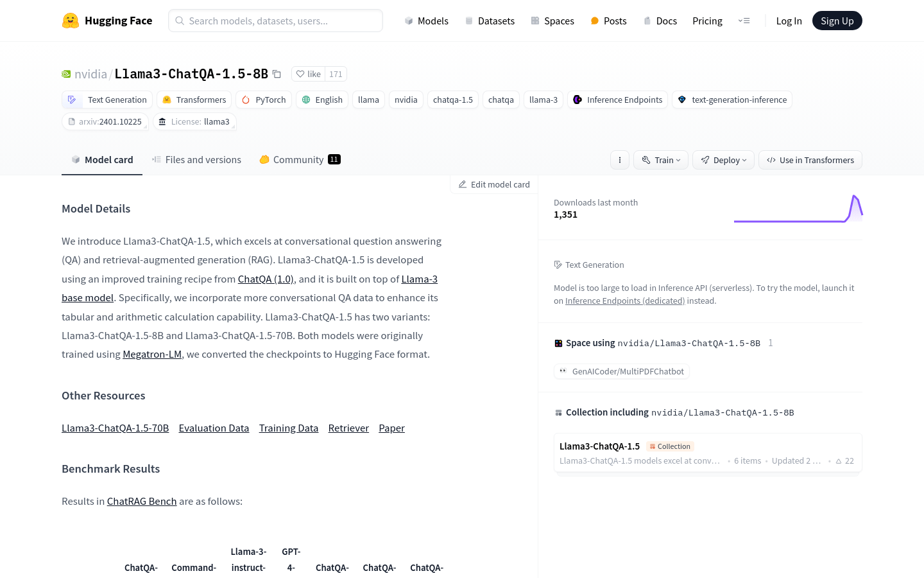Click the Text Generation widget label
Image resolution: width=924 pixels, height=578 pixels.
[589, 265]
